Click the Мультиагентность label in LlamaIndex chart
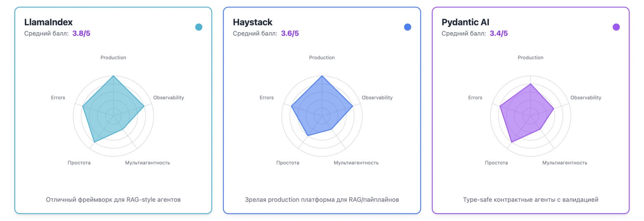This screenshot has height=221, width=644. pyautogui.click(x=147, y=163)
